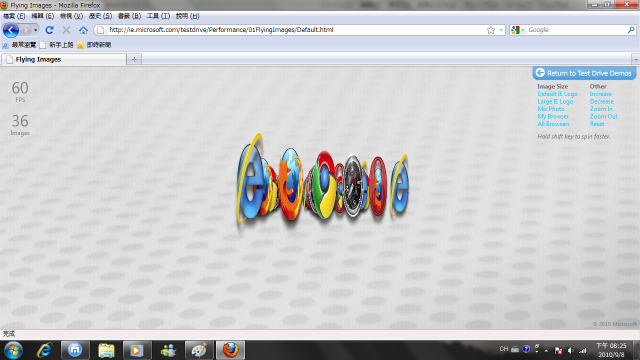The width and height of the screenshot is (640, 360).
Task: Open the 歷史 (S) menu
Action: [x=100, y=16]
